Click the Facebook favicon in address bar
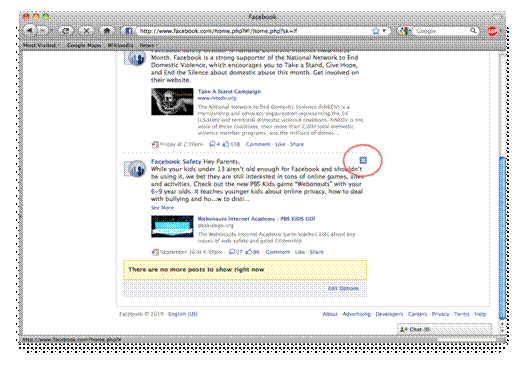Image resolution: width=524 pixels, height=369 pixels. coord(129,31)
